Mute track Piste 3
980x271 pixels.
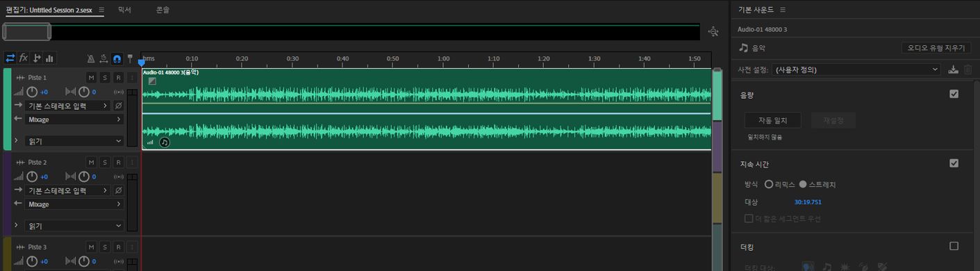coord(91,247)
